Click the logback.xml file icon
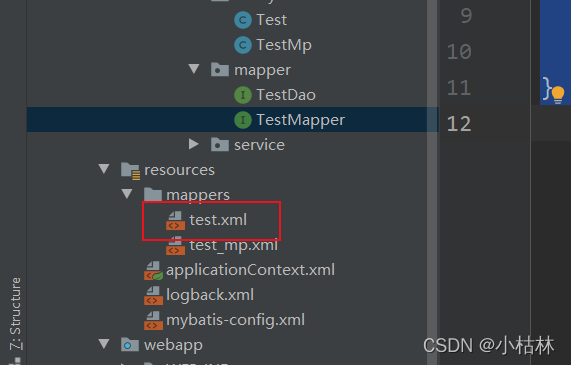Screen dimensions: 571x365 [153, 295]
